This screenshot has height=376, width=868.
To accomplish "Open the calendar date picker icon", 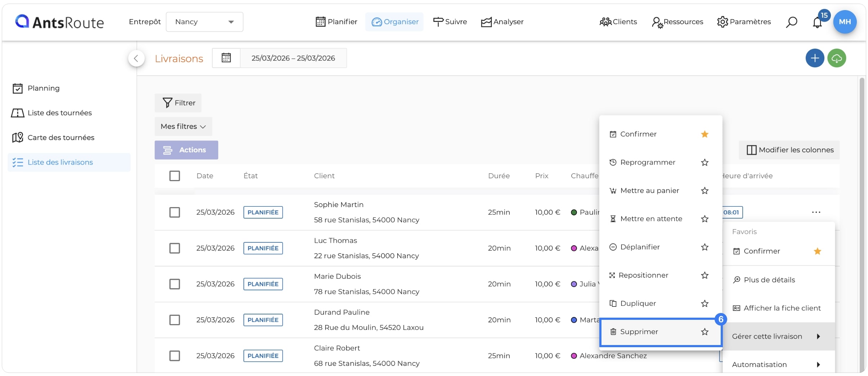I will point(226,58).
